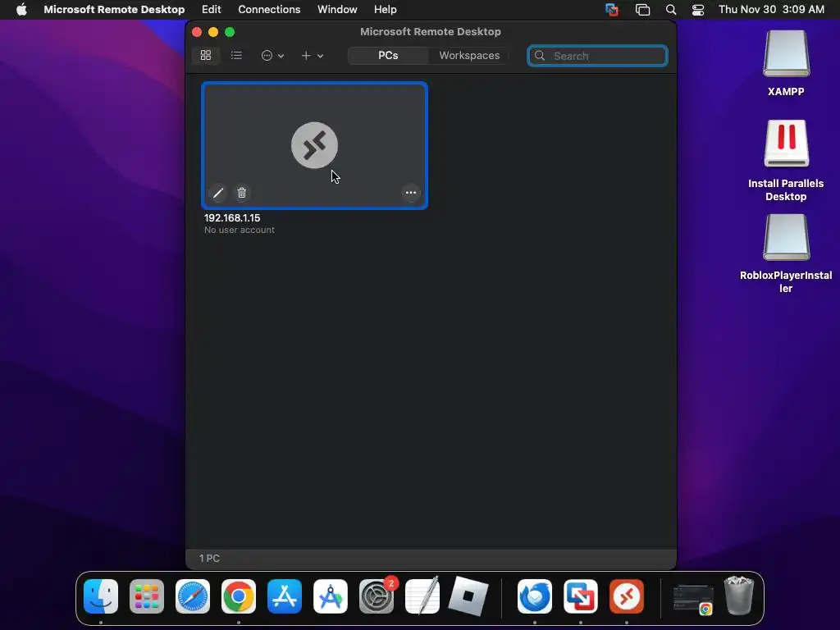The height and width of the screenshot is (630, 840).
Task: Focus the Search field
Action: (x=597, y=56)
